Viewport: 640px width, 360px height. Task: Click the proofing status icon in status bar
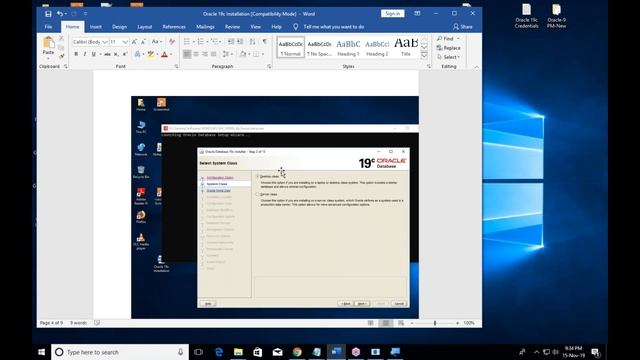97,322
